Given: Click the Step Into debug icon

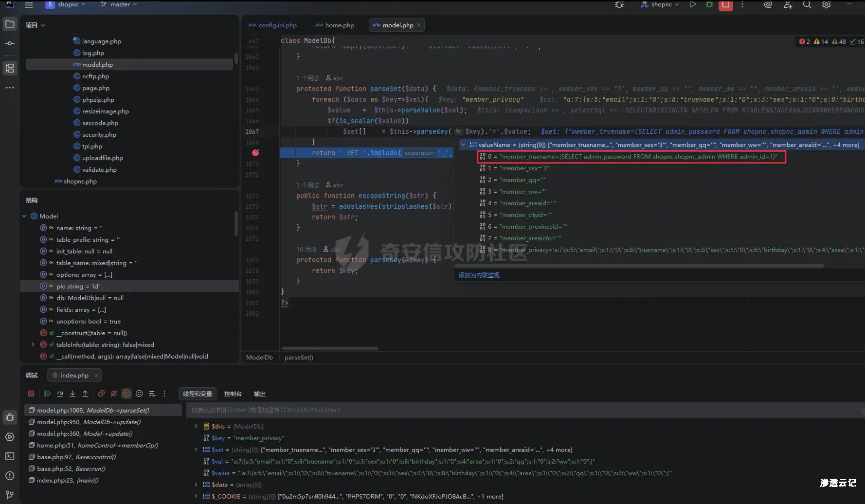Looking at the screenshot, I should 72,394.
